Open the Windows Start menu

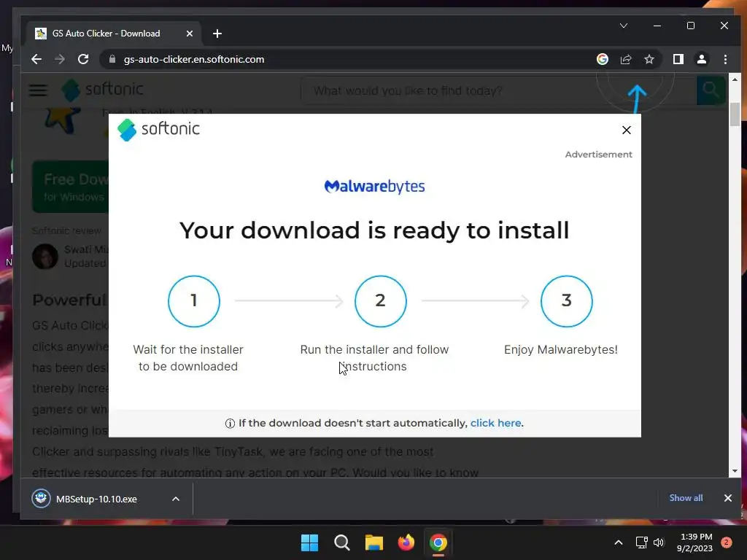click(309, 542)
